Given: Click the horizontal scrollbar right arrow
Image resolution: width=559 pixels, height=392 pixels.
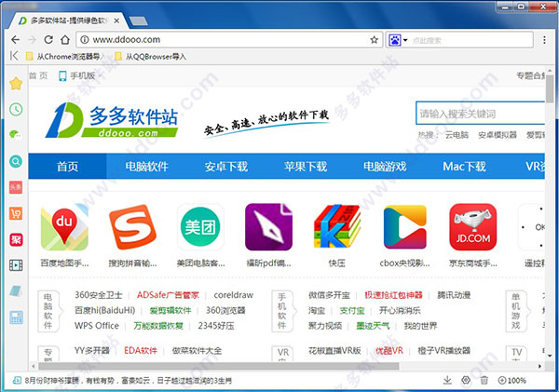Looking at the screenshot, I should [x=539, y=366].
